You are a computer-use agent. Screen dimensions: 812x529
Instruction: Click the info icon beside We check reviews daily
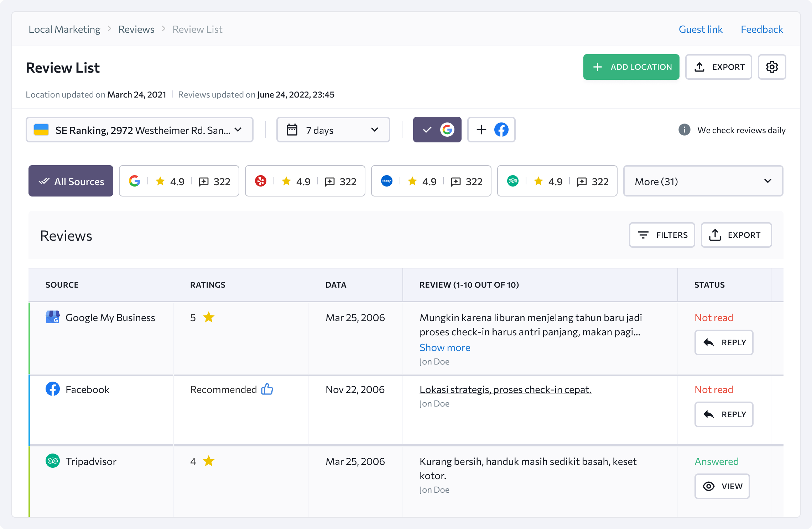684,130
